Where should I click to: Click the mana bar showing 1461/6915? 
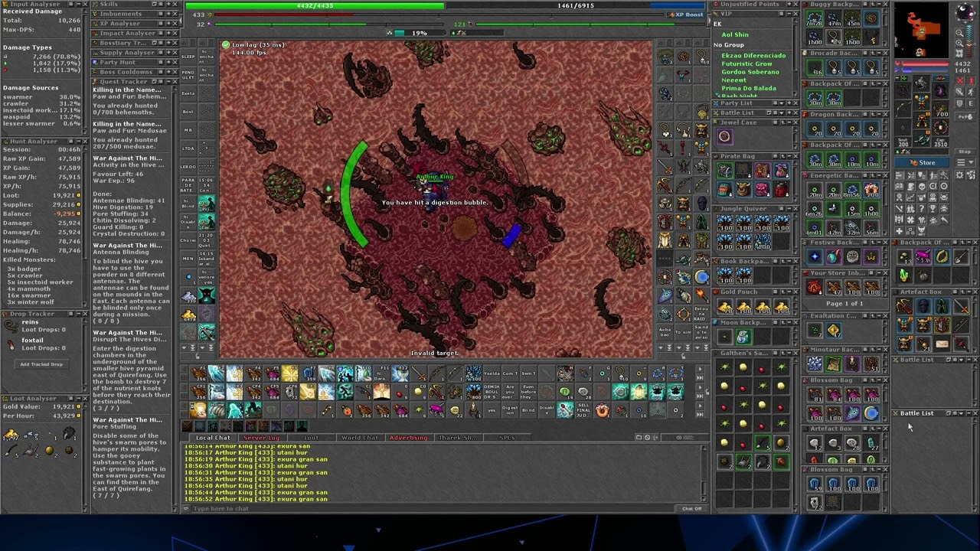[x=576, y=5]
